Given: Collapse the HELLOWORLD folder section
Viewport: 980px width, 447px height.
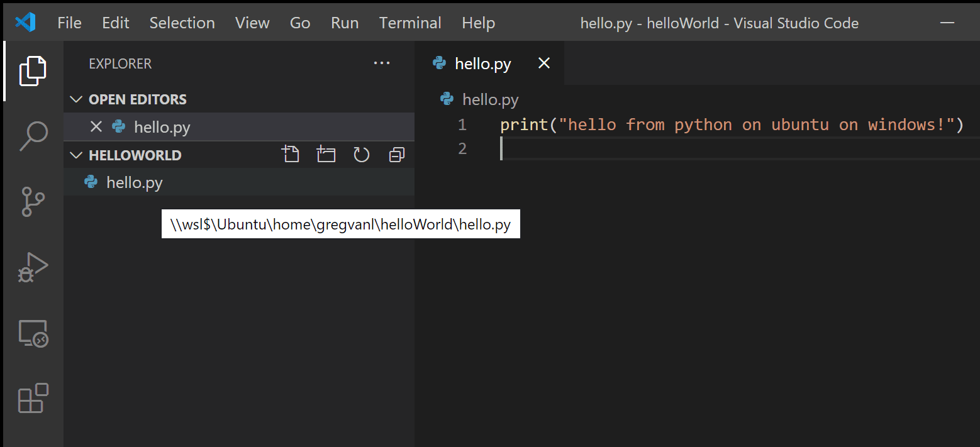Looking at the screenshot, I should pos(75,155).
